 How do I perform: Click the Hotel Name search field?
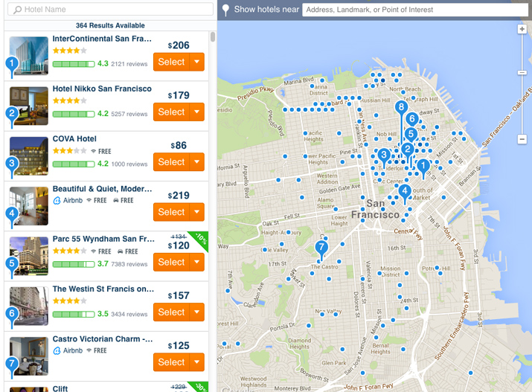tap(110, 10)
